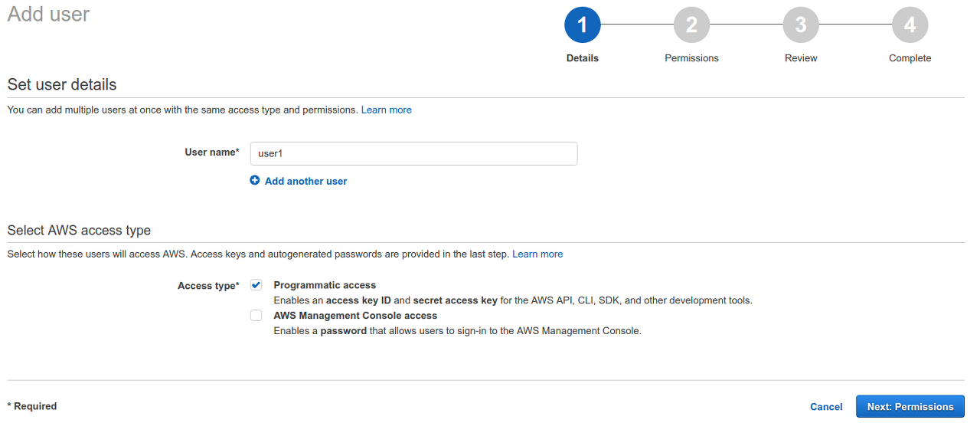
Task: Click the * Required footnote
Action: [32, 406]
